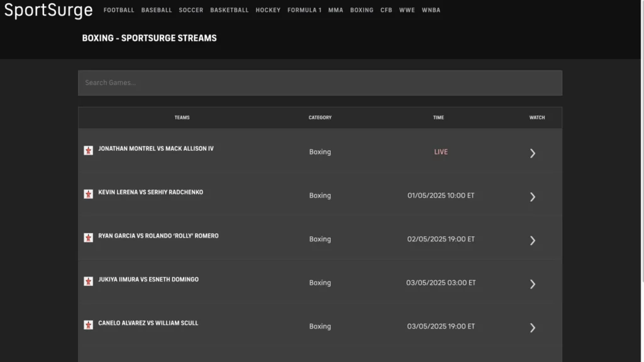The width and height of the screenshot is (644, 362).
Task: Click the Search Games input field
Action: (319, 82)
